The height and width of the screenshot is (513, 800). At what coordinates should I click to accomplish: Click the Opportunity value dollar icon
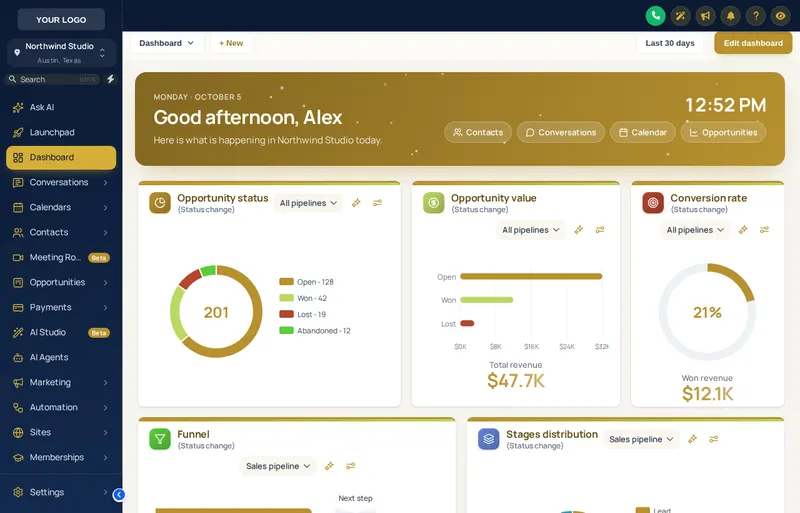tap(434, 203)
